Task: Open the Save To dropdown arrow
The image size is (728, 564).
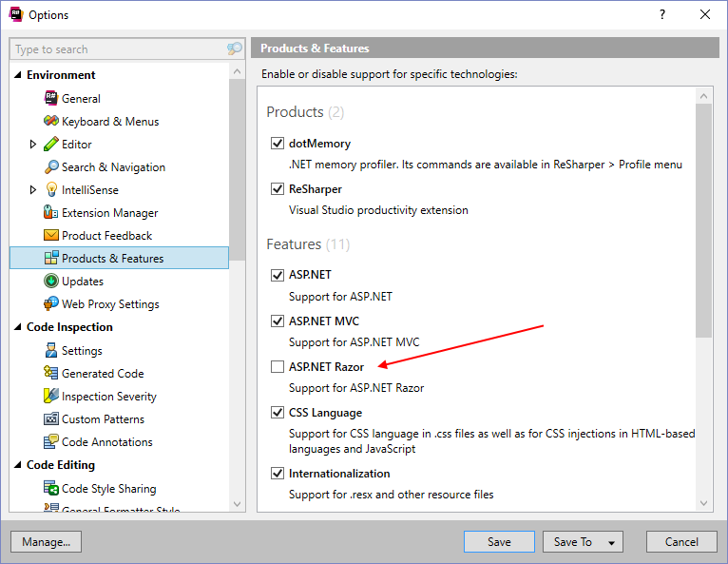Action: (609, 542)
